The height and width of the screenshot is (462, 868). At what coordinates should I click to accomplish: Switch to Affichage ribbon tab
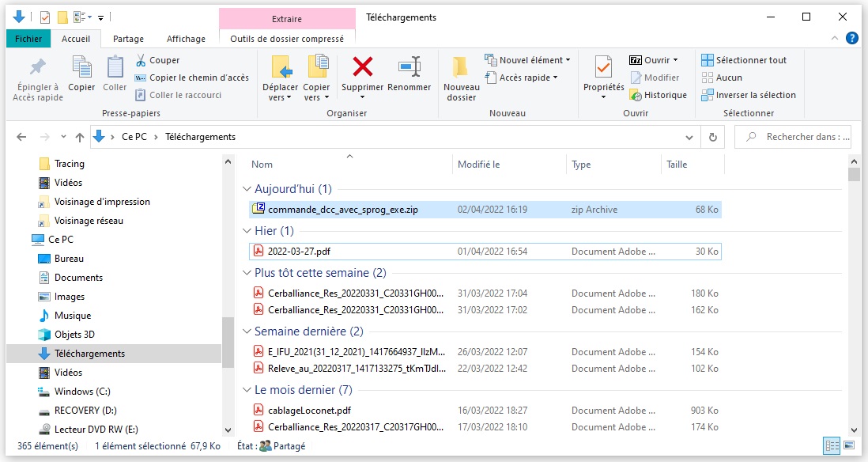[186, 39]
